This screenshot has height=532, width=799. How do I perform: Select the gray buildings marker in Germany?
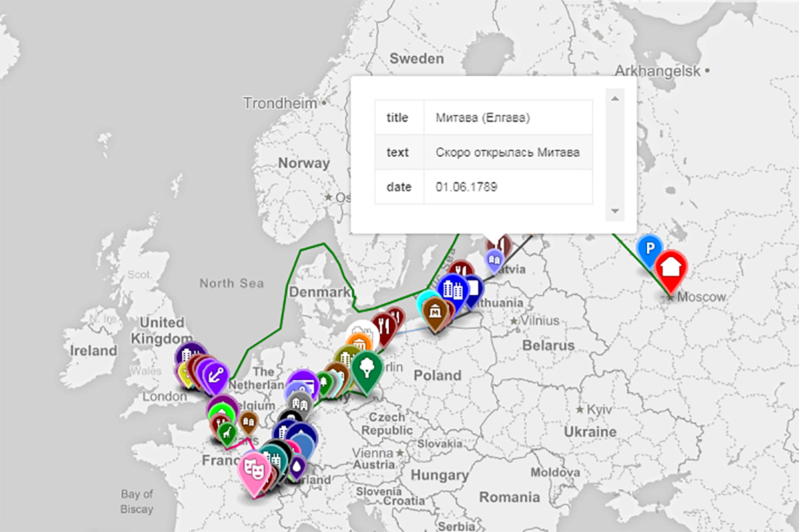pyautogui.click(x=300, y=403)
